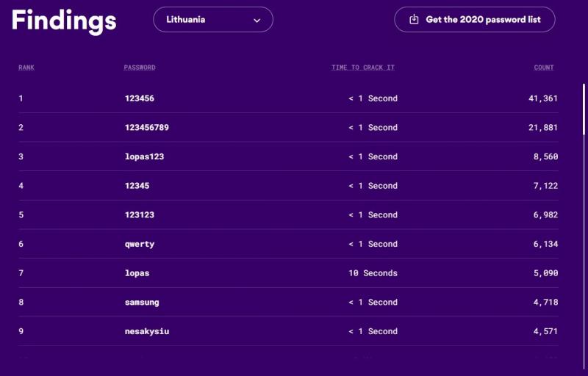Click the download icon in password list button
Screen dimensions: 588x376
point(414,20)
